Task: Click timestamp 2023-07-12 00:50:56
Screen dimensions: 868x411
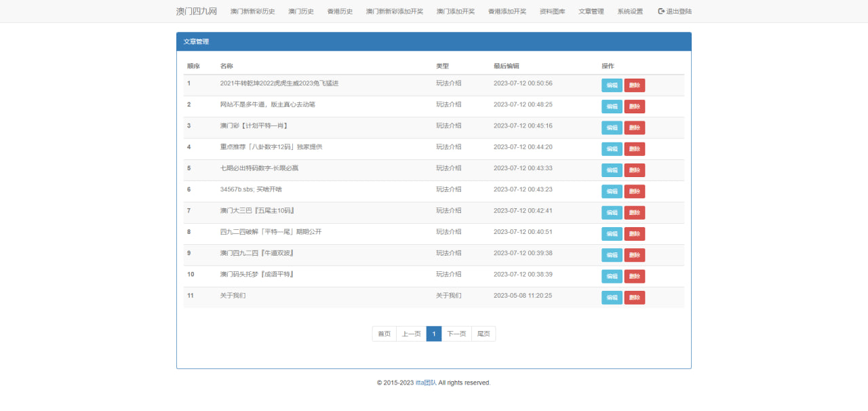Action: (x=523, y=83)
